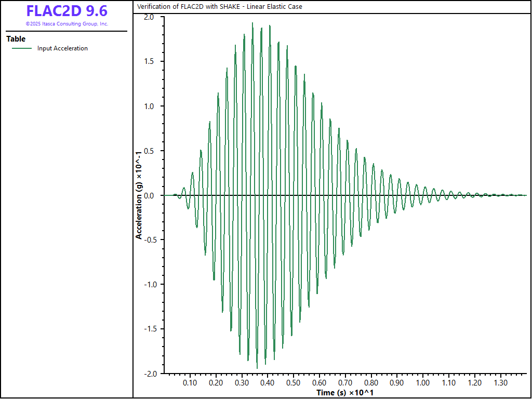Click the 1.30 tick on the time axis
This screenshot has height=399, width=532.
tap(501, 382)
